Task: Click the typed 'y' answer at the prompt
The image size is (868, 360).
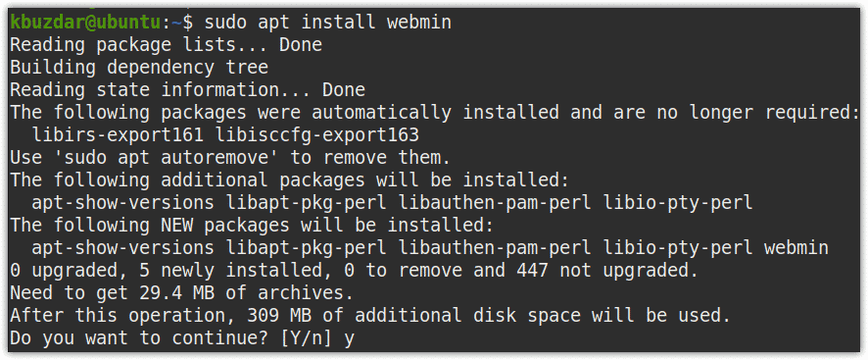Action: (x=349, y=339)
